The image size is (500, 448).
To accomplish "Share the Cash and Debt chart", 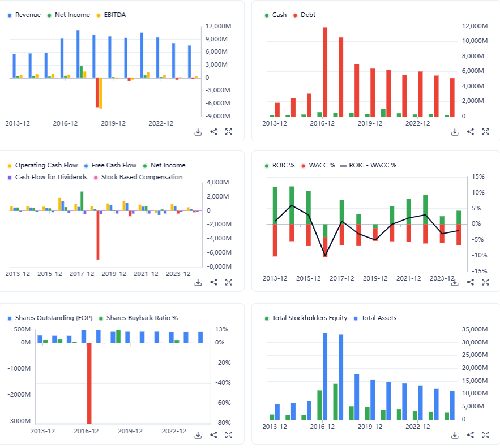I will tap(471, 132).
